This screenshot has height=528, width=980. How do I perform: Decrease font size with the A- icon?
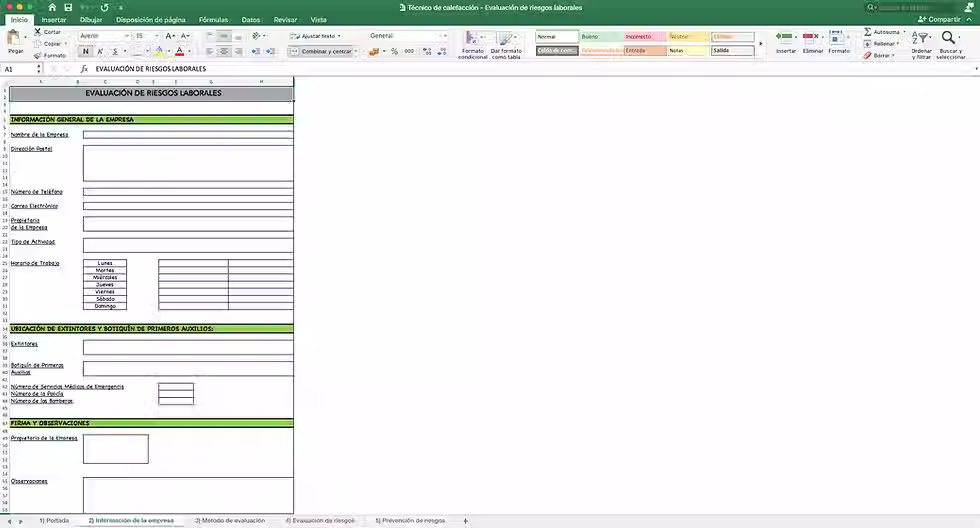pyautogui.click(x=185, y=36)
